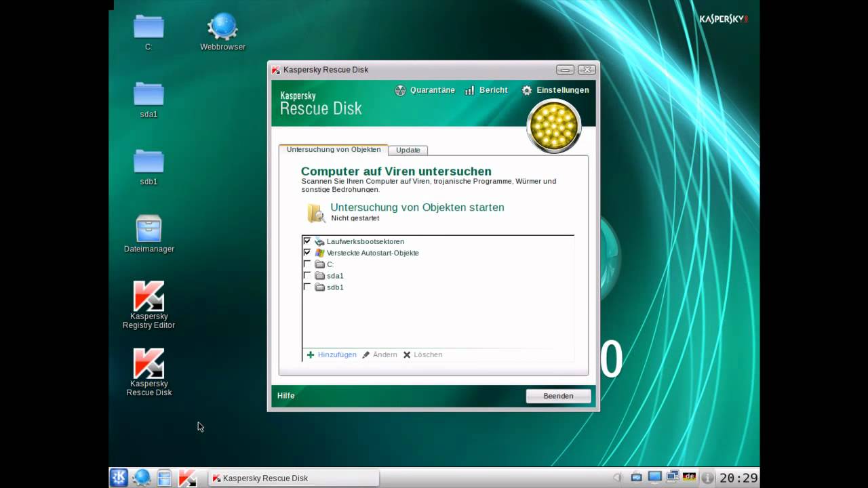Click Hinzufügen to add an object
This screenshot has width=868, height=488.
coord(332,354)
